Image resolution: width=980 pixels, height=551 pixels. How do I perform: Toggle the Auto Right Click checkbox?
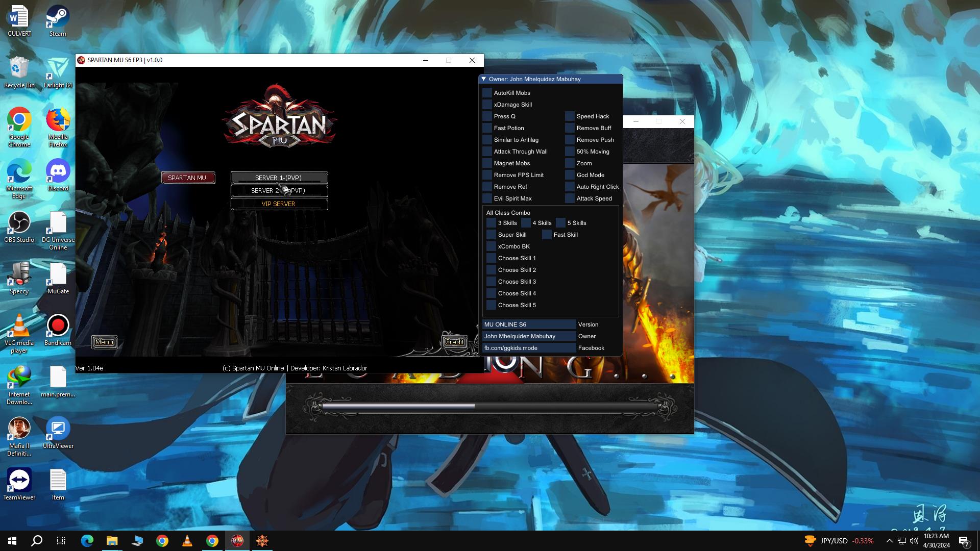(x=570, y=187)
